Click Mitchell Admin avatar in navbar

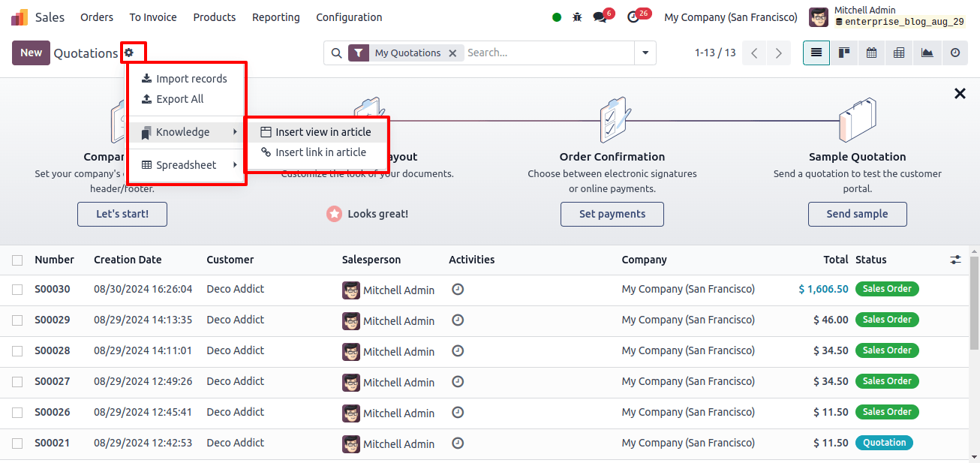pos(819,17)
